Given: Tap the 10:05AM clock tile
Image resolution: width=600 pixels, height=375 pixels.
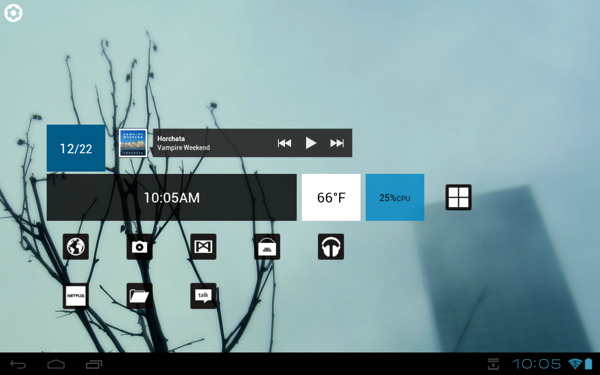Looking at the screenshot, I should click(x=171, y=197).
